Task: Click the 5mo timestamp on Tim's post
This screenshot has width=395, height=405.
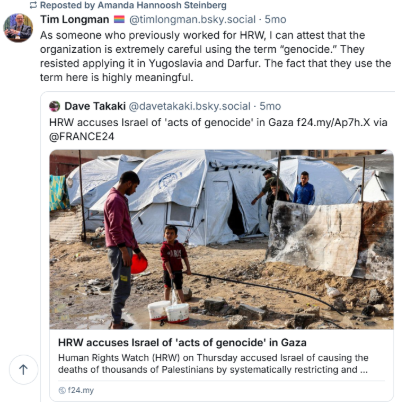Action: click(275, 20)
